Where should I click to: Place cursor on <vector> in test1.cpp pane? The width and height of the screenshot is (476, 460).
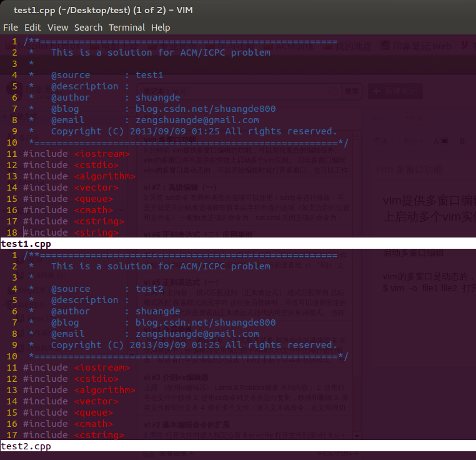pyautogui.click(x=96, y=187)
